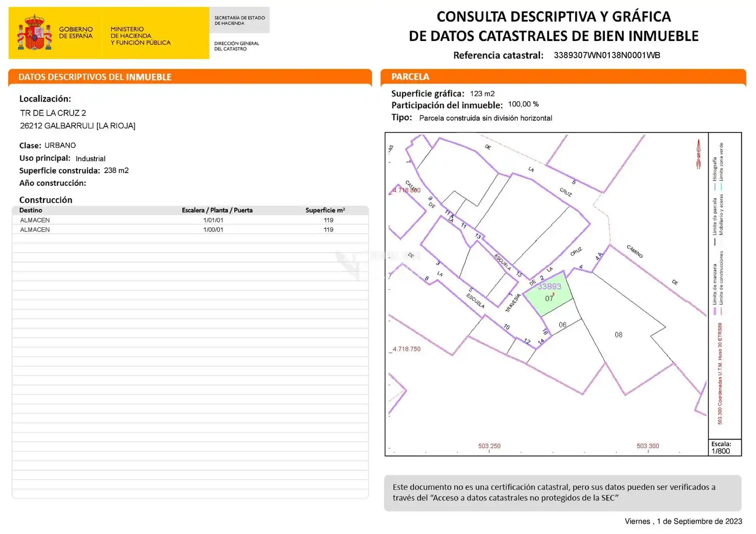Image resolution: width=756 pixels, height=534 pixels.
Task: Click the document title CONSULTA DESCRIPTIVA Y GRÁFICA
Action: tap(554, 17)
